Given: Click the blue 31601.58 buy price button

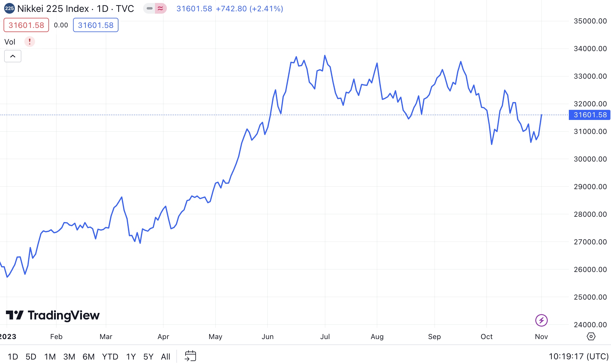Looking at the screenshot, I should coord(96,25).
